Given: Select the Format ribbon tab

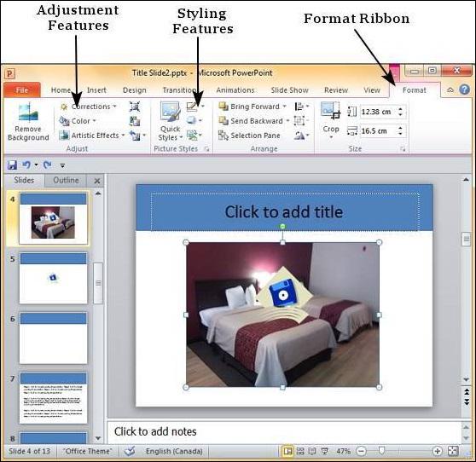Looking at the screenshot, I should (x=414, y=90).
